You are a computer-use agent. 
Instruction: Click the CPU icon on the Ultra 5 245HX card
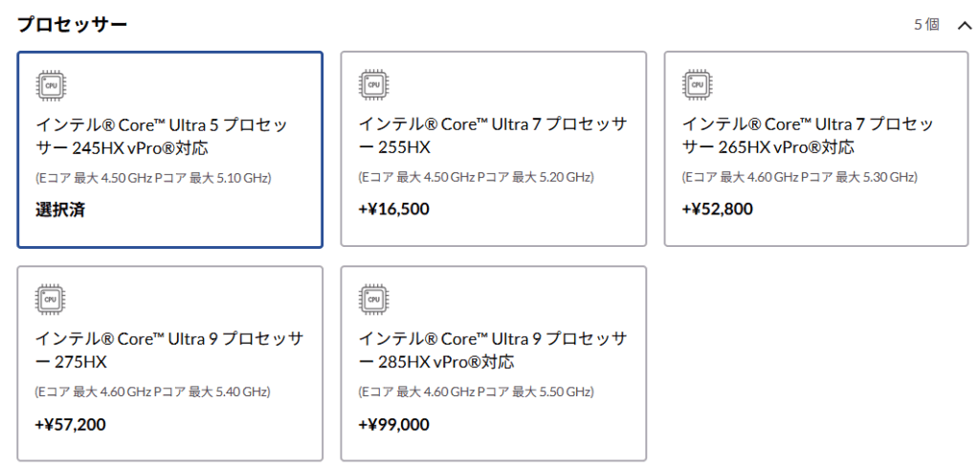(51, 85)
